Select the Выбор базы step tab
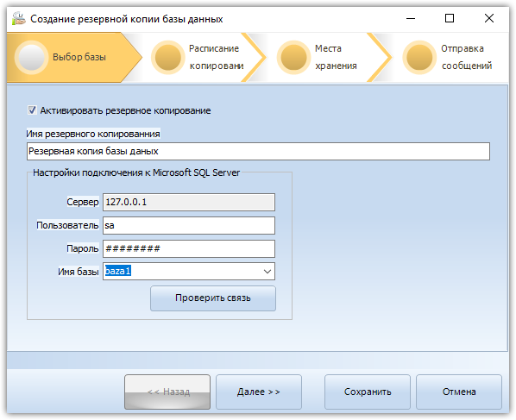The height and width of the screenshot is (420, 516). 74,57
